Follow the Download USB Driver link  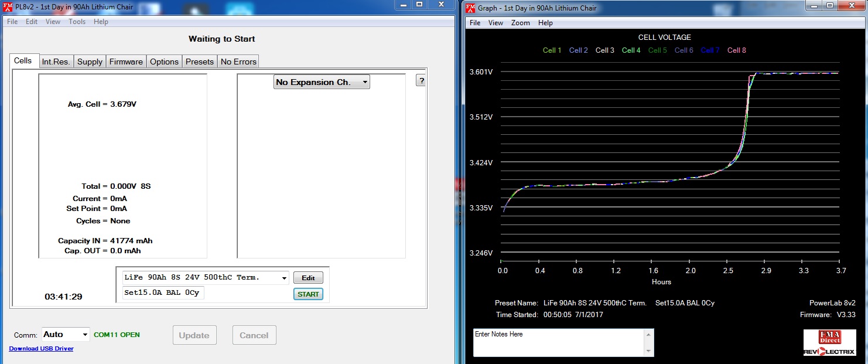[x=41, y=349]
